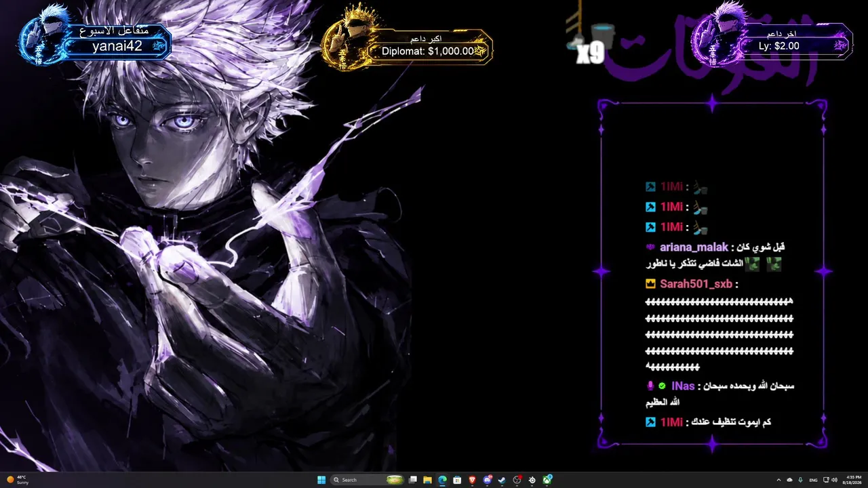Expand the hidden system tray icons chevron

tap(778, 480)
